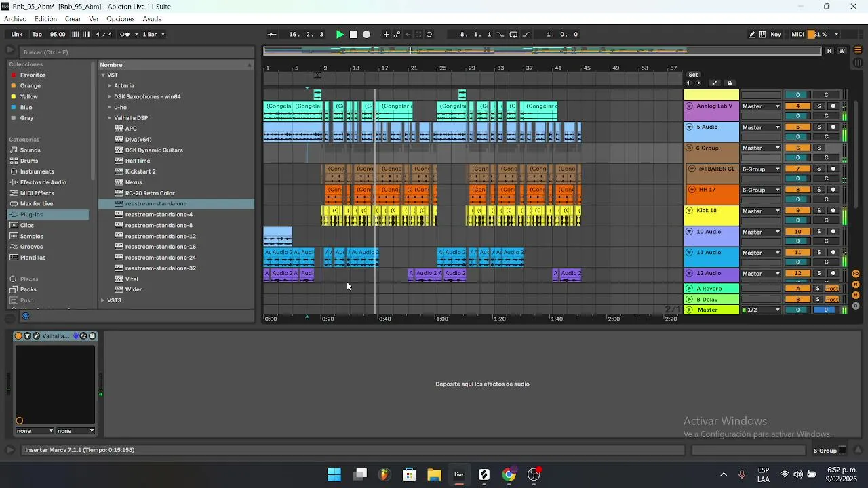Enable Punch-Out switch

coord(526,34)
